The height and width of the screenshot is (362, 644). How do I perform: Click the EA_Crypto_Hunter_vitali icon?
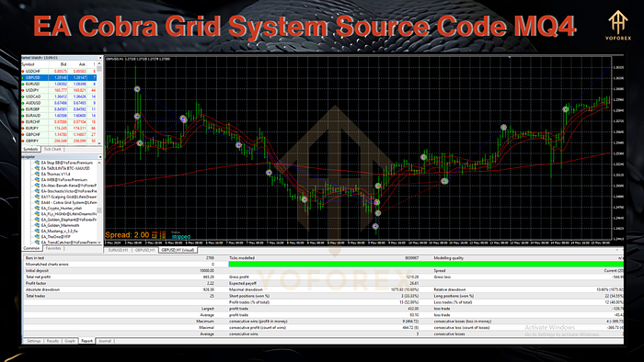click(37, 209)
